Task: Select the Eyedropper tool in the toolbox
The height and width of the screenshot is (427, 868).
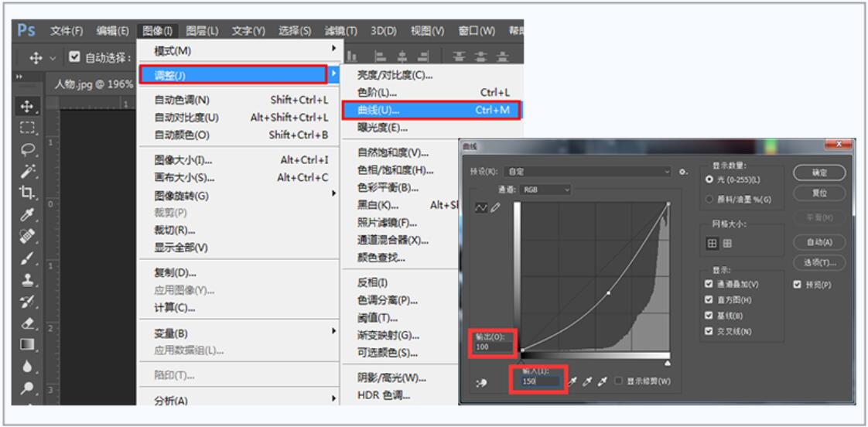Action: pos(27,214)
